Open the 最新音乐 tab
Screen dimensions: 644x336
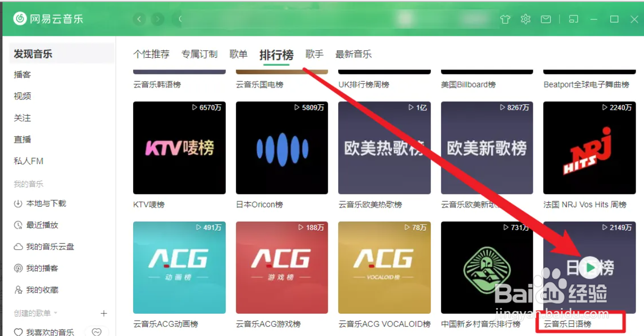354,54
